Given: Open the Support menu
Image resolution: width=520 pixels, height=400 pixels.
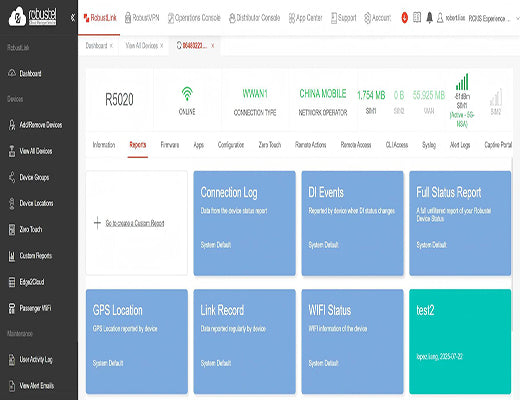Looking at the screenshot, I should coord(344,18).
